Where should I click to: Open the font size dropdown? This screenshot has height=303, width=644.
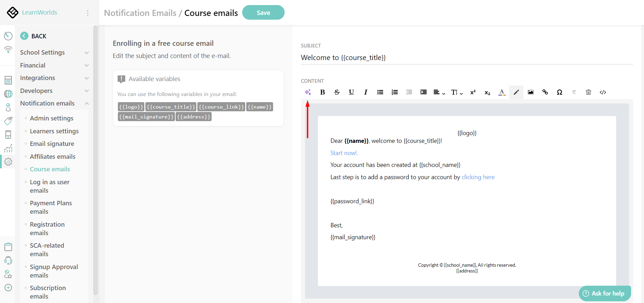tap(457, 92)
